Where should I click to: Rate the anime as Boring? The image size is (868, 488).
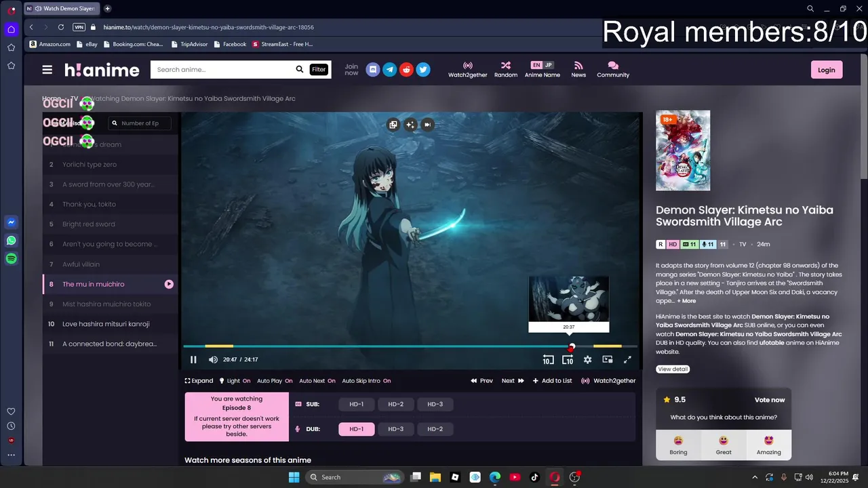(x=678, y=445)
